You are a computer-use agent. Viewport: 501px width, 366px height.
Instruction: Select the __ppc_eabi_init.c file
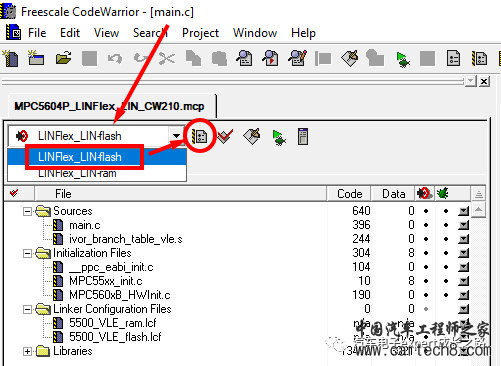click(x=111, y=267)
